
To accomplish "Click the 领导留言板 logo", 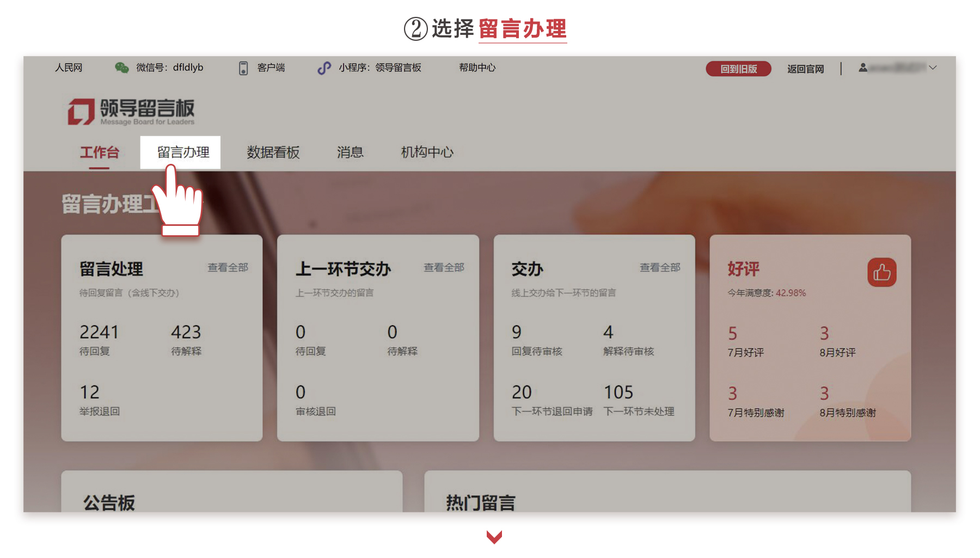I will pos(131,112).
